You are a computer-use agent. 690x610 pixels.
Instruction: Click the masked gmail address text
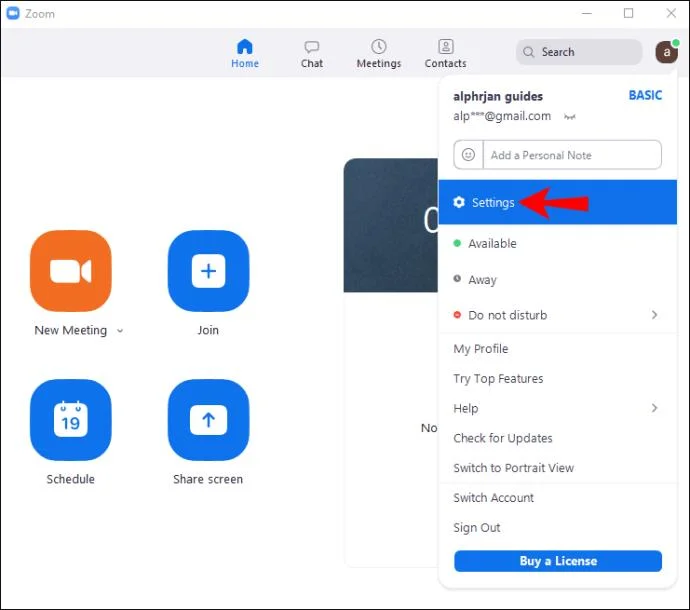[502, 116]
